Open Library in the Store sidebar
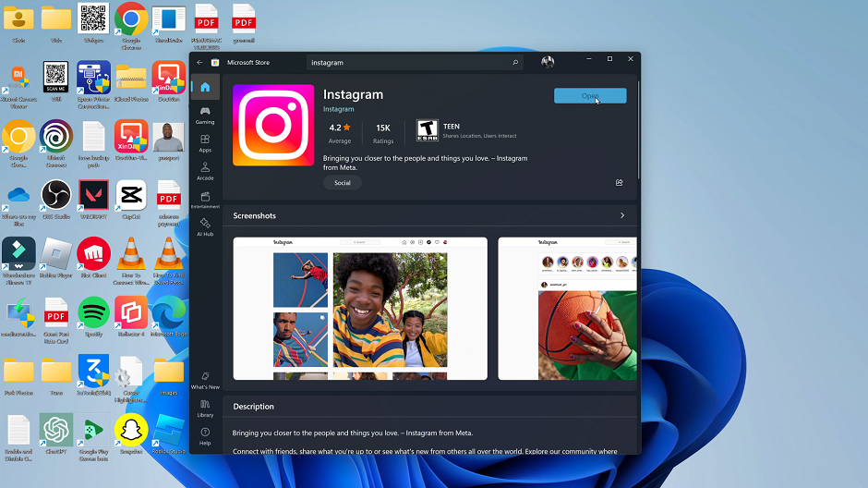Screen dimensions: 868x488 [x=205, y=409]
